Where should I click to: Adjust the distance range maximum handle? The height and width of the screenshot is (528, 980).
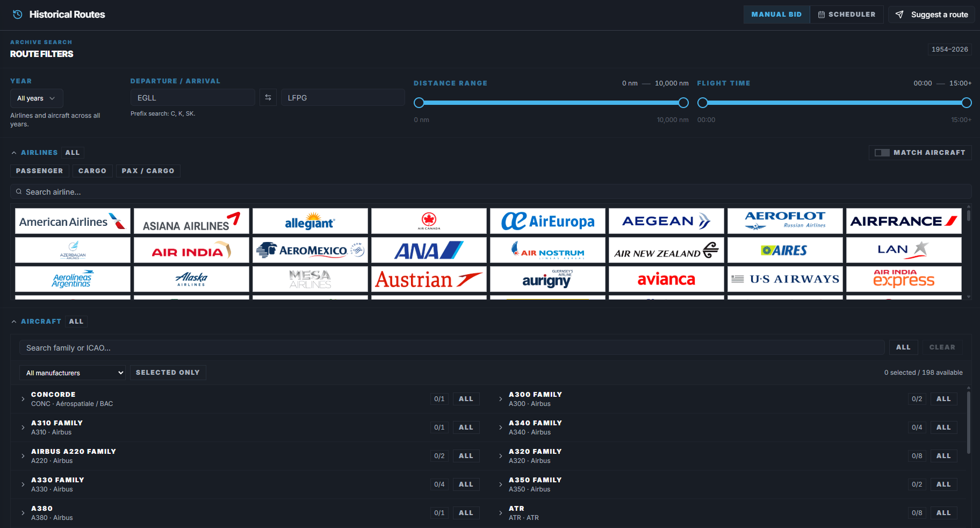coord(683,103)
